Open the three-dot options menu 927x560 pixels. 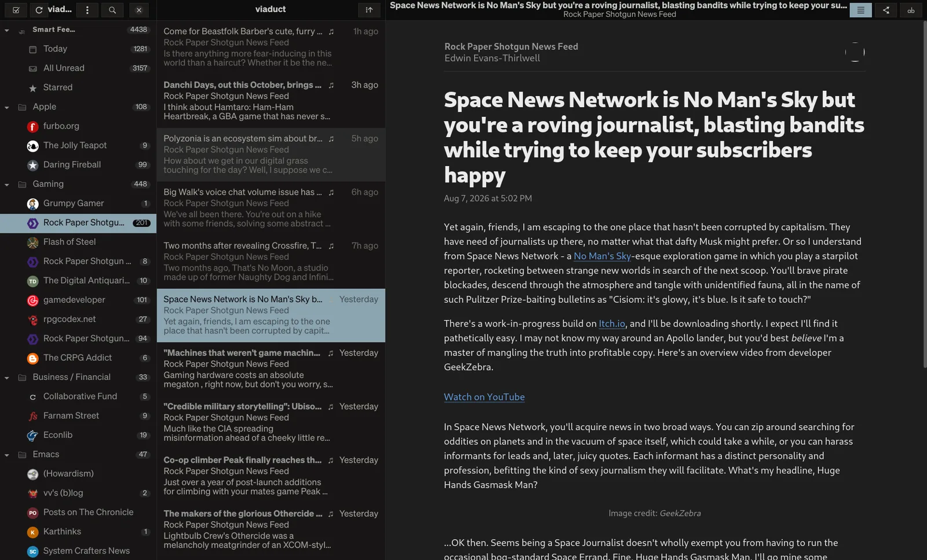click(87, 10)
